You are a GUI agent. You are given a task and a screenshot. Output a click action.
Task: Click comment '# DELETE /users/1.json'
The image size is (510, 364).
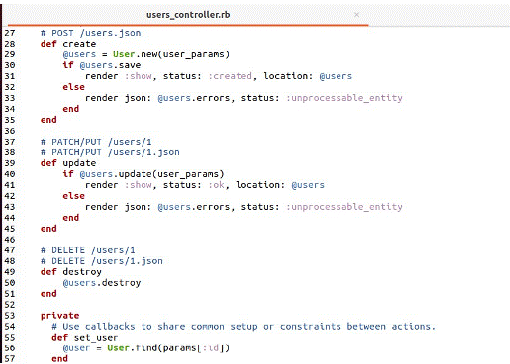coord(102,261)
